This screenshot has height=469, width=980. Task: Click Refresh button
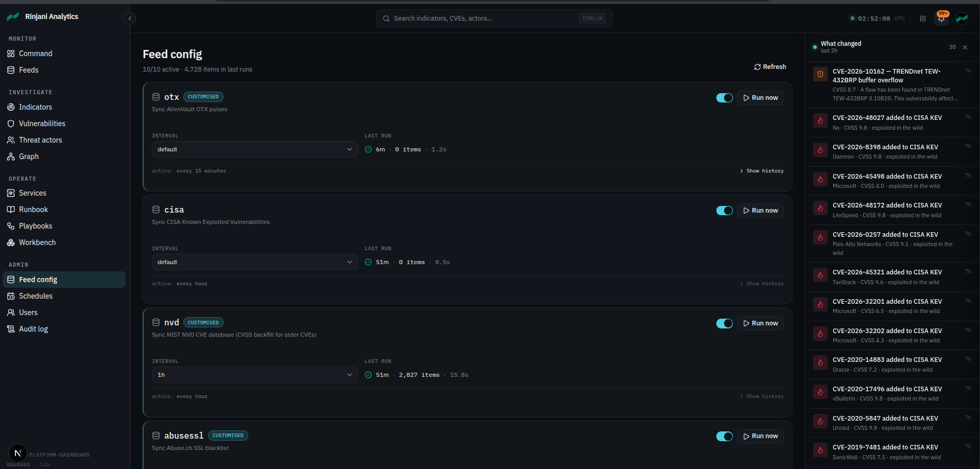[x=770, y=67]
